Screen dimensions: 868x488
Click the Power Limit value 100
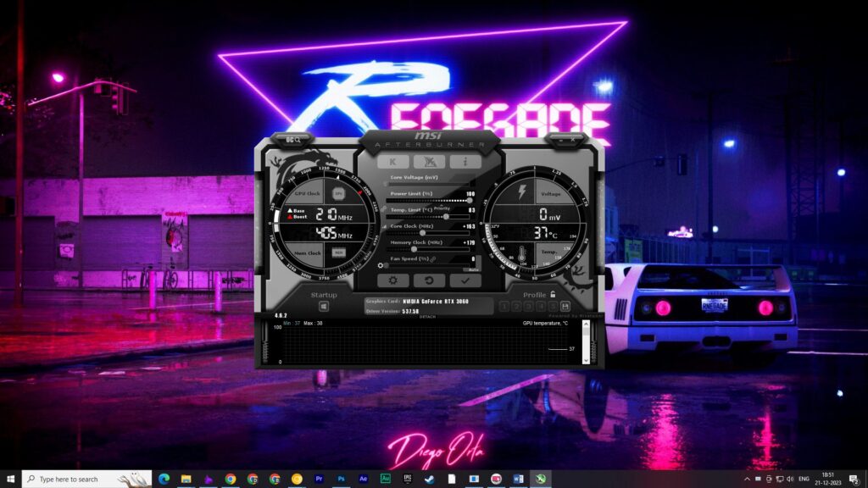[x=470, y=194]
